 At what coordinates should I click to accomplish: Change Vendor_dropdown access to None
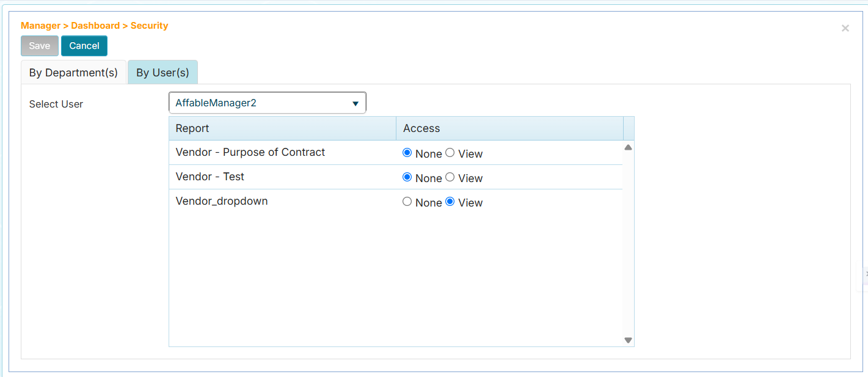point(407,202)
